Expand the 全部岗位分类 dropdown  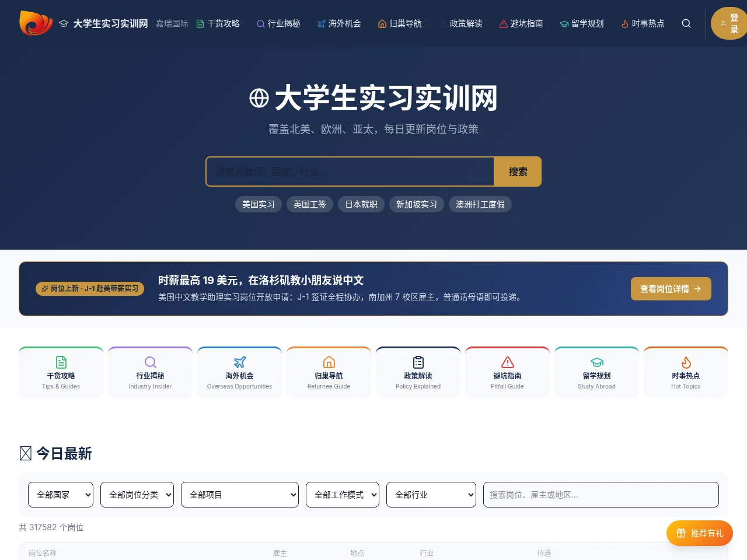pos(137,495)
